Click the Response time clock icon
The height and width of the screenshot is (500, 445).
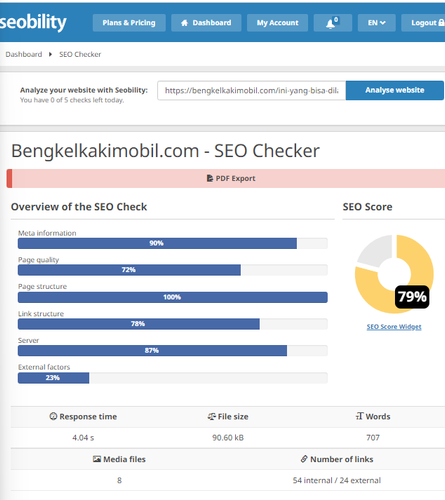[53, 416]
